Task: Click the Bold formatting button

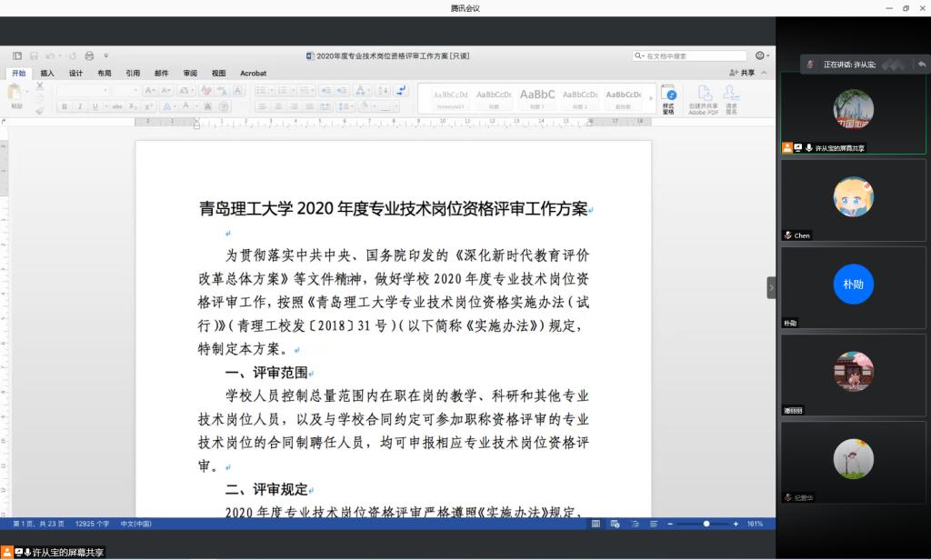Action: pos(65,106)
